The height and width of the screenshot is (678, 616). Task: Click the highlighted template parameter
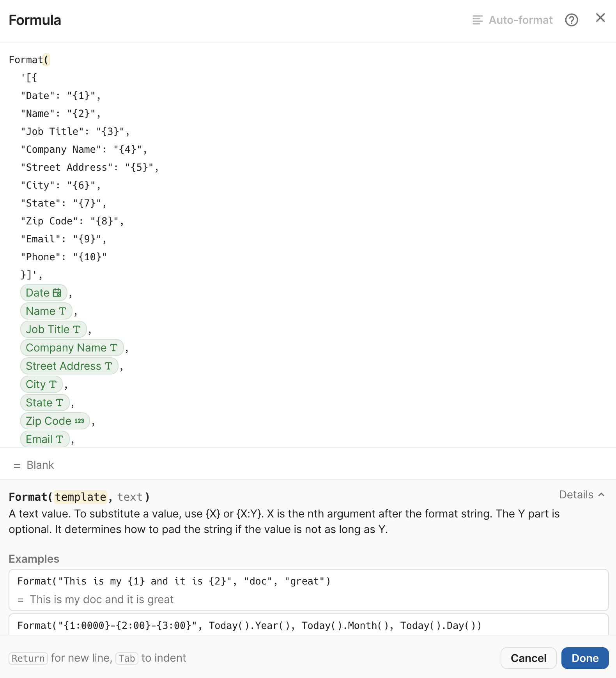[81, 497]
